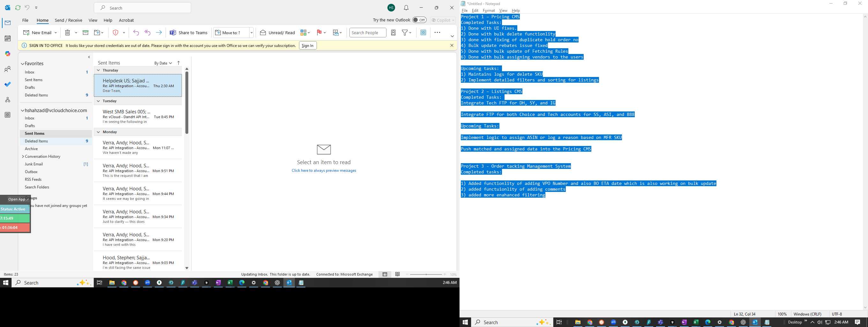The image size is (868, 327).
Task: Switch to reading view icon in Outlook status bar
Action: point(398,274)
